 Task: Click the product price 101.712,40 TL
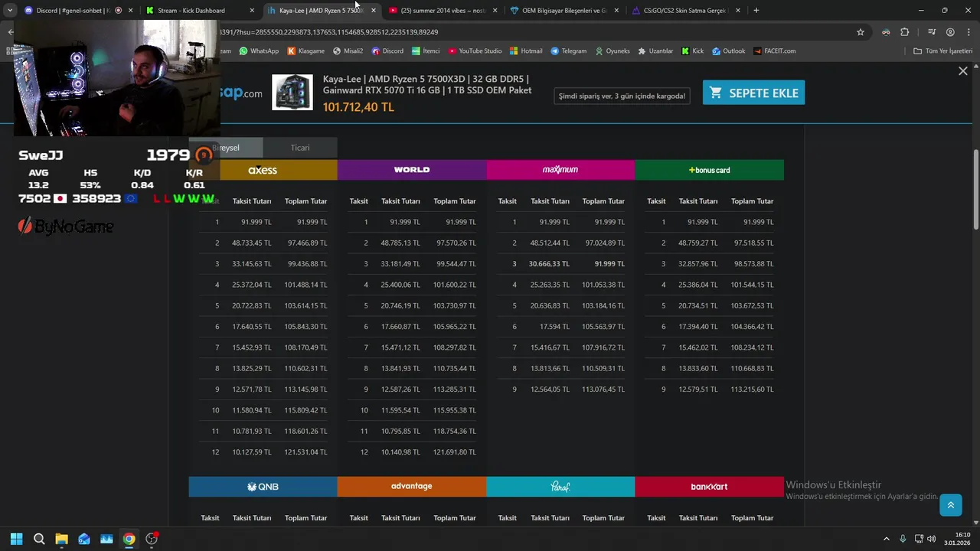(358, 107)
